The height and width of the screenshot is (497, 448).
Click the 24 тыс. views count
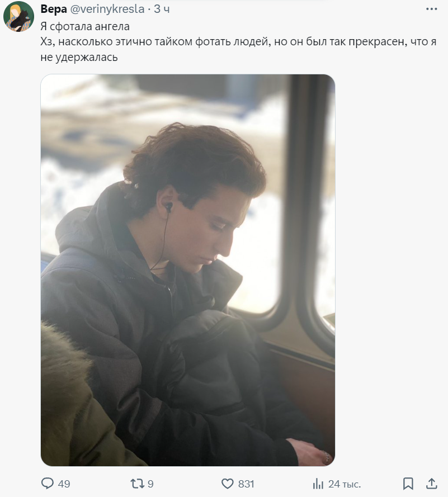tap(345, 484)
